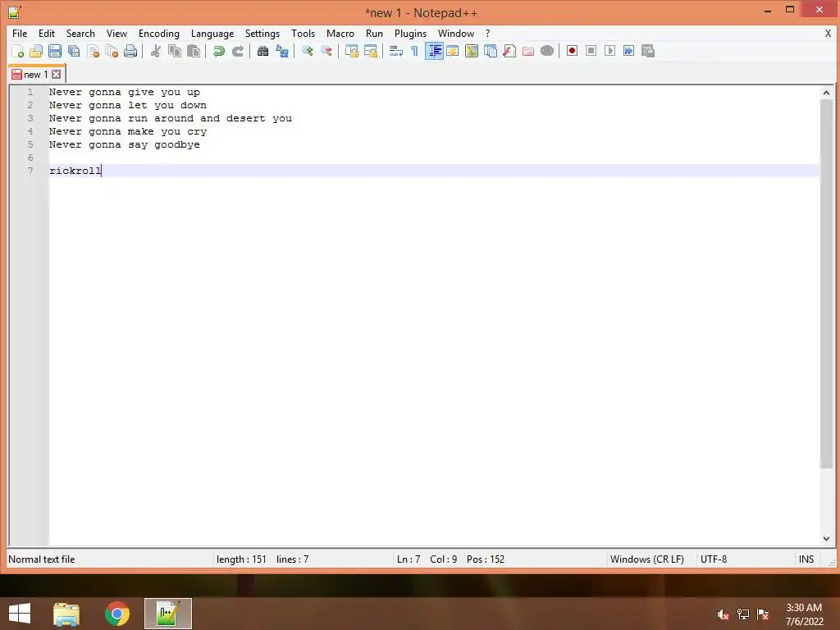
Task: Click the Zoom Out magnifier icon
Action: pyautogui.click(x=326, y=51)
